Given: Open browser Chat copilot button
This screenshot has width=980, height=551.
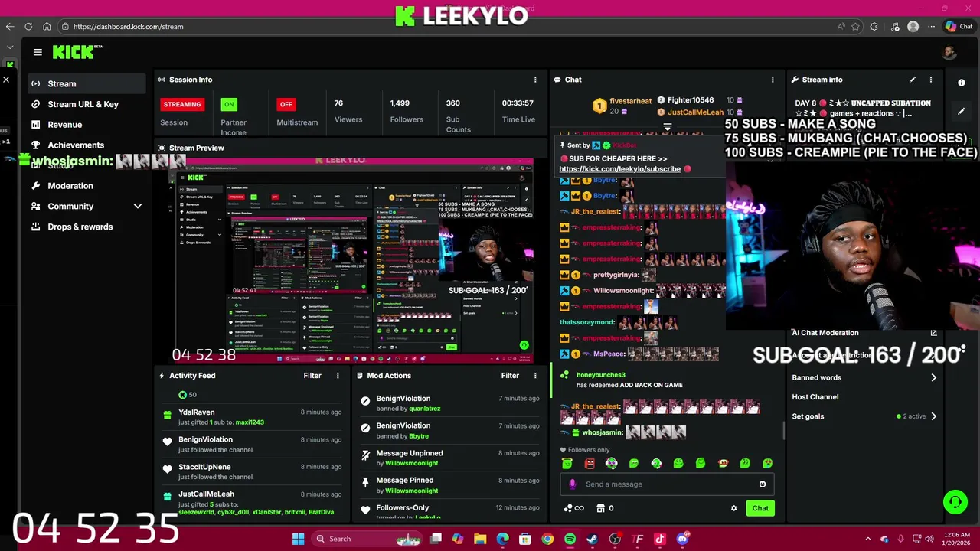Looking at the screenshot, I should 959,27.
